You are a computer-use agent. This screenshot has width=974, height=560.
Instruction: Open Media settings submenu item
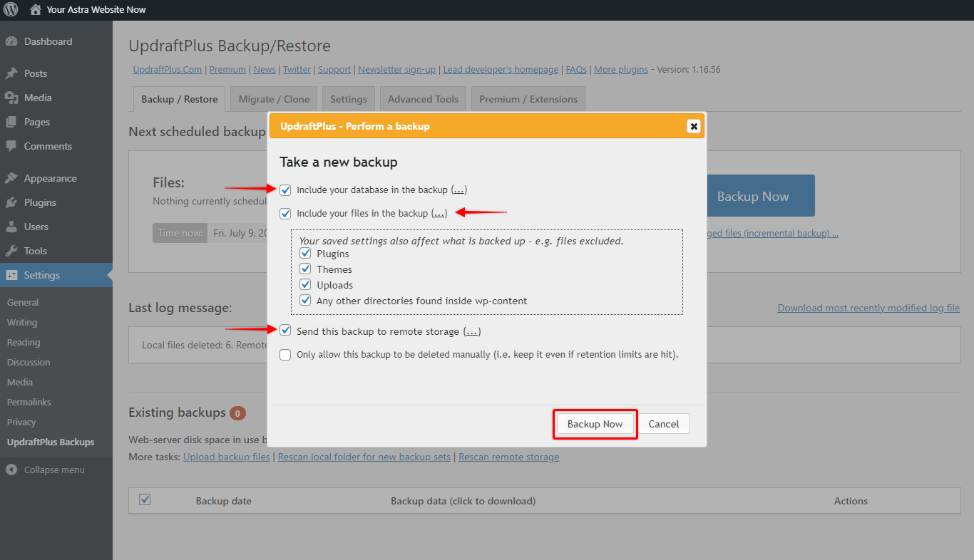pyautogui.click(x=20, y=382)
